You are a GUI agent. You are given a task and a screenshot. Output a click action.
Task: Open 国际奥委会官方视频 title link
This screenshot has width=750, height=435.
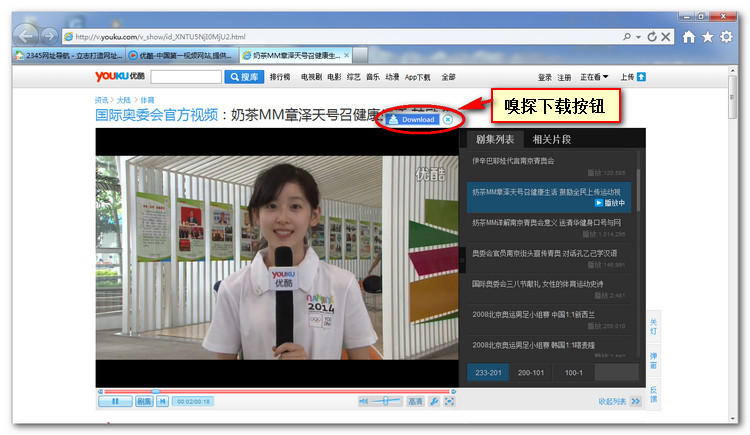[x=156, y=115]
